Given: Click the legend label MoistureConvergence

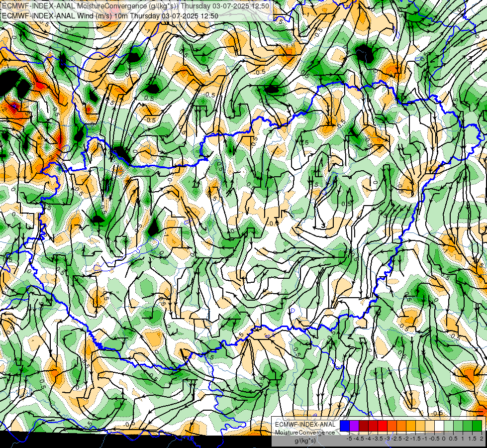Looking at the screenshot, I should (305, 433).
